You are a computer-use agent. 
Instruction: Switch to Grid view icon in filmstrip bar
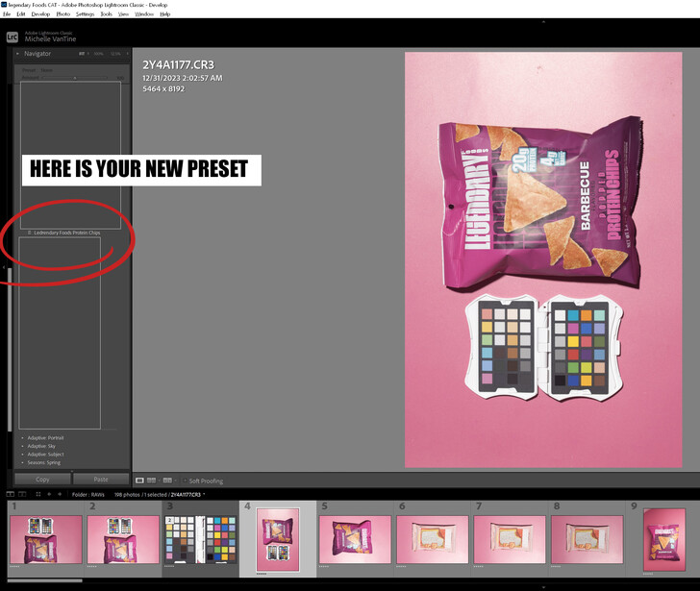38,494
